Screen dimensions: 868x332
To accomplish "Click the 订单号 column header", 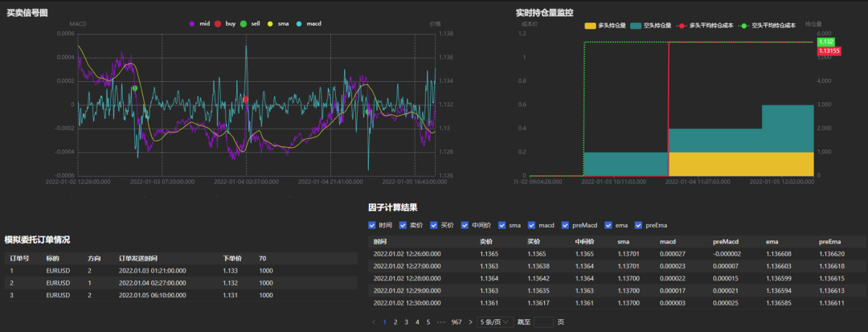I will tap(18, 258).
